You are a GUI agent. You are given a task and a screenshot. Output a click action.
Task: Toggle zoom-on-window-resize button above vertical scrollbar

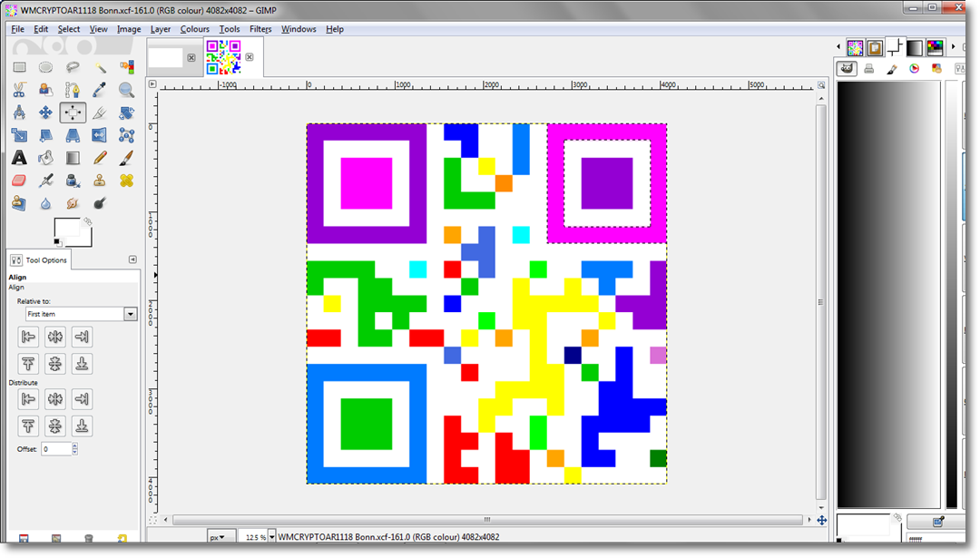(821, 85)
